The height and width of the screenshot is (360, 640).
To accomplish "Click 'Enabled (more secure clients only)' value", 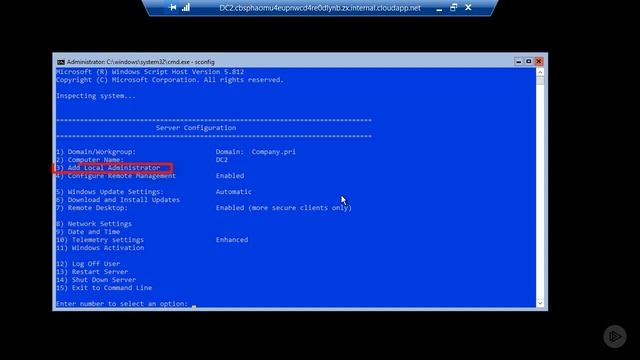I will [x=284, y=208].
